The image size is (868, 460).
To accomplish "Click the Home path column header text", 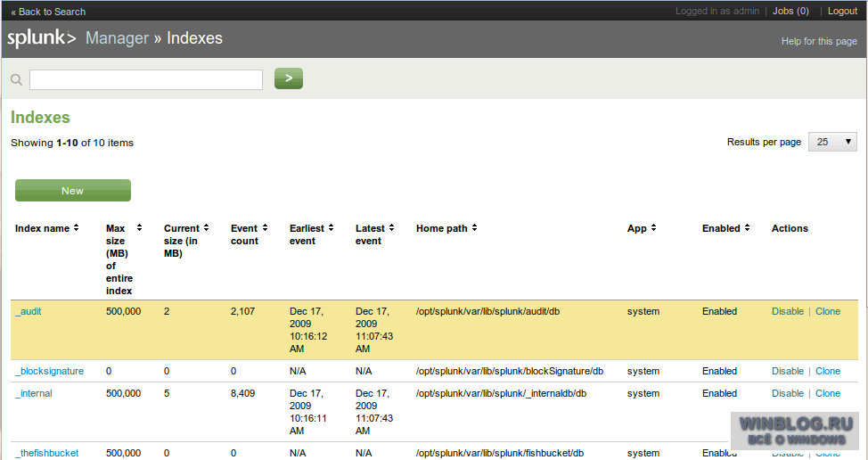I will click(x=442, y=228).
